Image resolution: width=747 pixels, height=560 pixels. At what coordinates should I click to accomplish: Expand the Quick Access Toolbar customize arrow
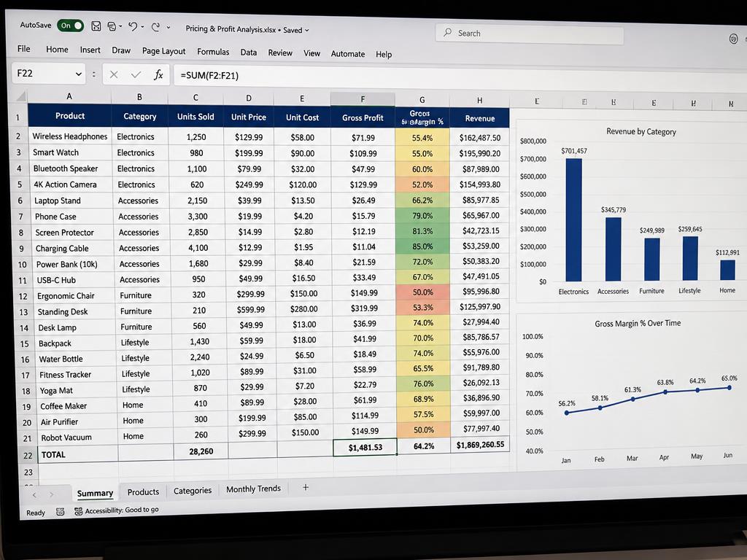coord(169,28)
